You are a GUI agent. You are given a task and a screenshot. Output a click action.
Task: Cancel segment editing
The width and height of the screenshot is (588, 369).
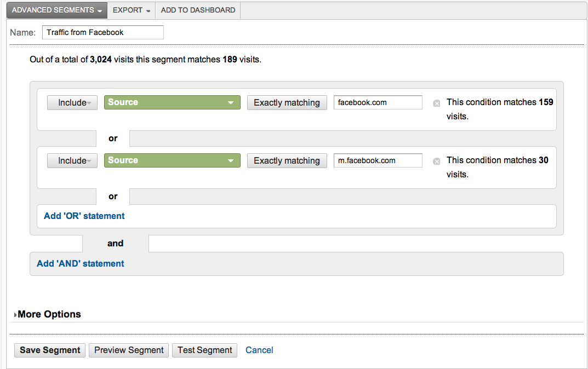tap(259, 350)
